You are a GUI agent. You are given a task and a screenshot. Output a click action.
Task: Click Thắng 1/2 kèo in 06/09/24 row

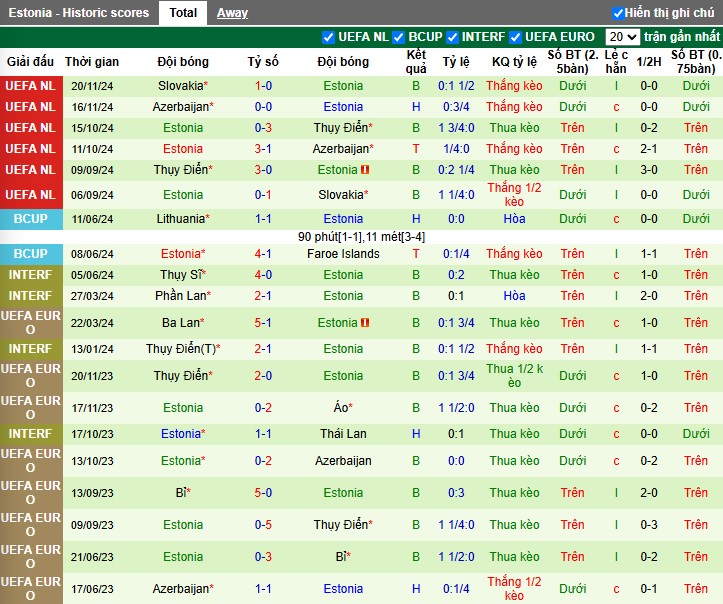tap(514, 195)
